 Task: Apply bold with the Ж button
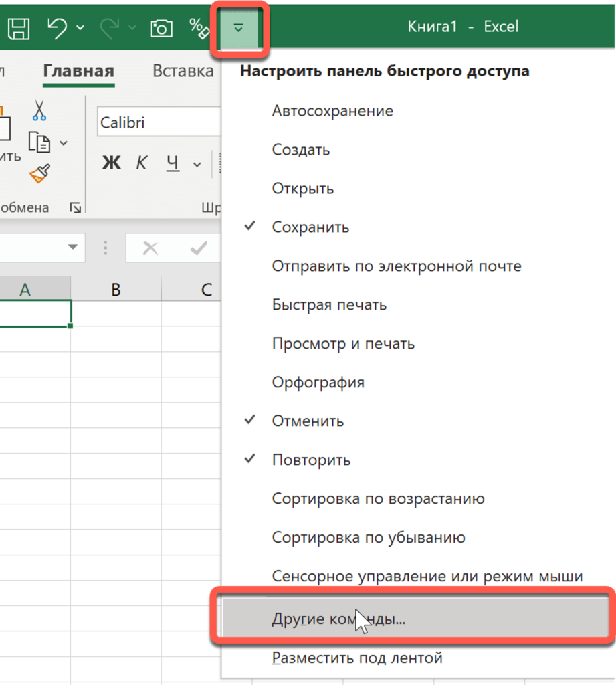(x=111, y=163)
